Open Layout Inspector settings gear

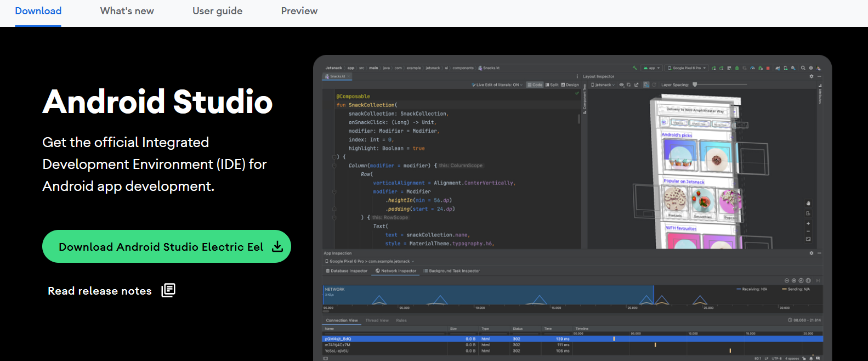[x=812, y=76]
